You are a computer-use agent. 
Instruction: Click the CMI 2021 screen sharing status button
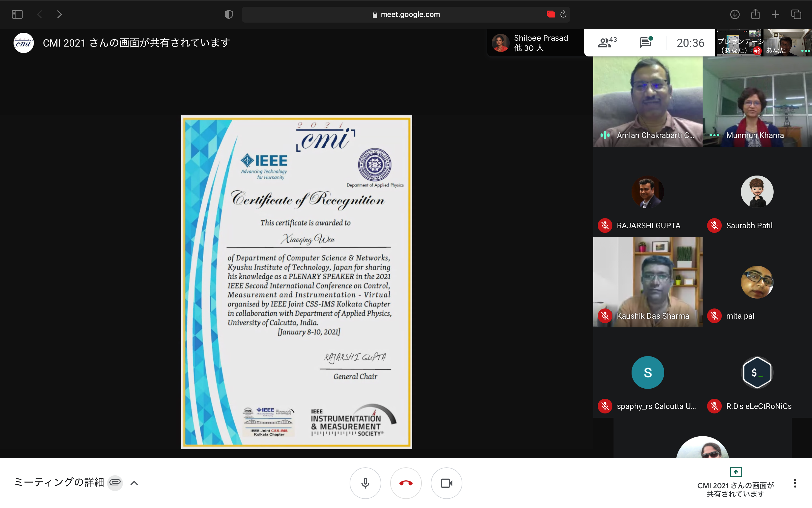(736, 482)
